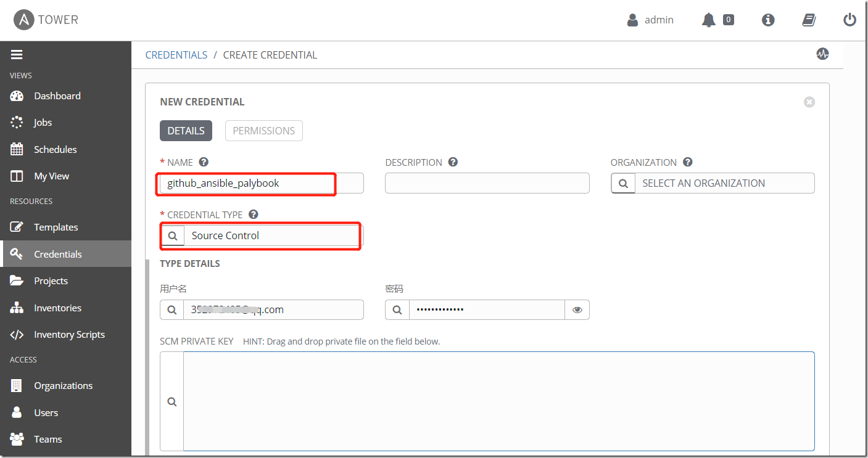
Task: Click the Select an Organization field
Action: [x=725, y=183]
